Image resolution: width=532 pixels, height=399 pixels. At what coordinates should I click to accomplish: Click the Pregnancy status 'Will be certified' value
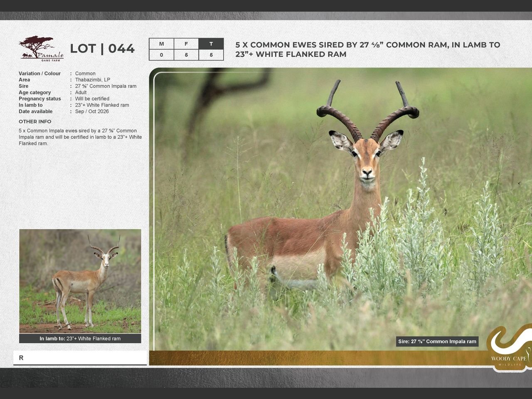click(x=92, y=99)
